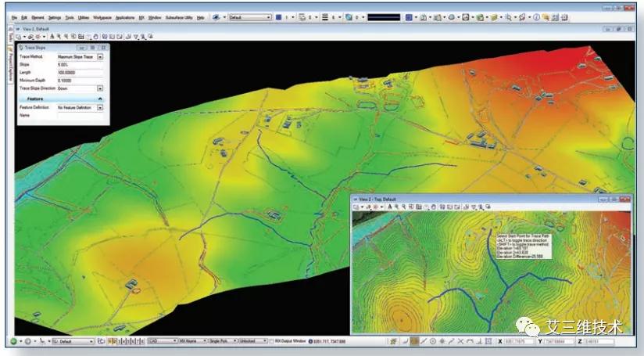
Task: Click the Length input field
Action: click(80, 73)
